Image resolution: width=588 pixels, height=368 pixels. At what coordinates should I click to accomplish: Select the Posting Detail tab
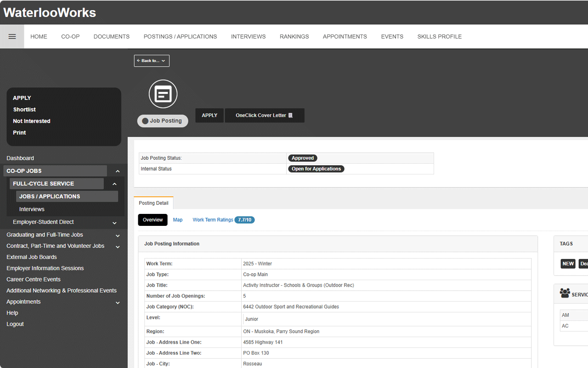[x=153, y=203]
